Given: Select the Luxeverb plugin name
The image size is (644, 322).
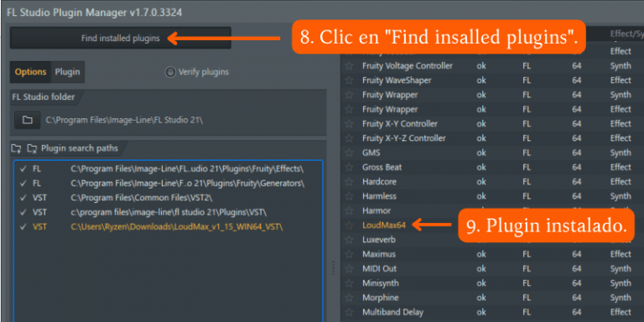Looking at the screenshot, I should (378, 240).
